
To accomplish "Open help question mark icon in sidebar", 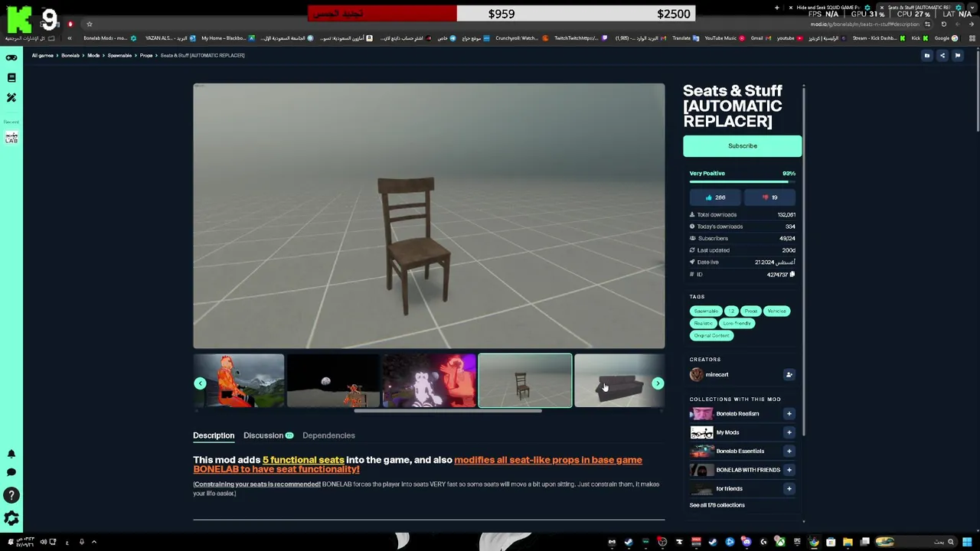I will point(11,495).
